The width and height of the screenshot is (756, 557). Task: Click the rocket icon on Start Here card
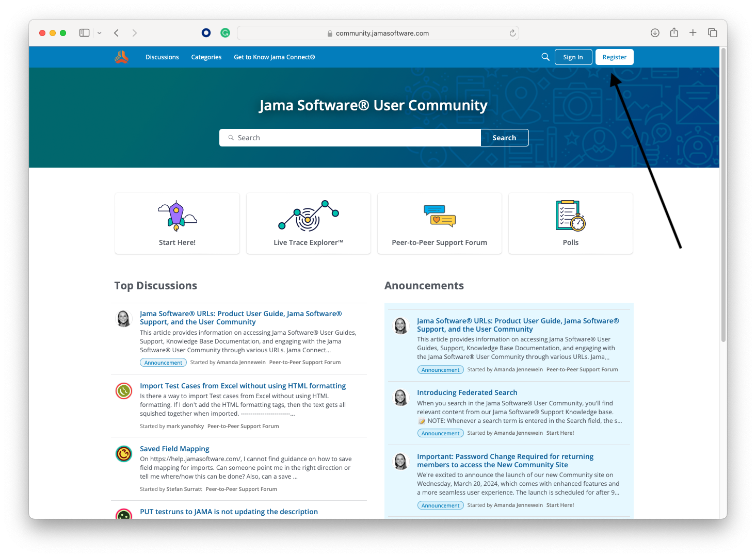pos(177,216)
